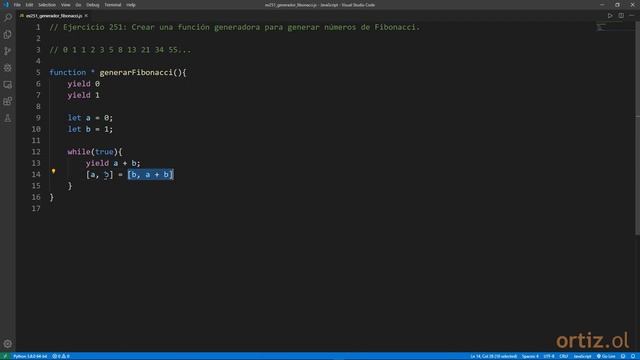This screenshot has height=360, width=640.
Task: Open the Help menu
Action: click(x=131, y=5)
